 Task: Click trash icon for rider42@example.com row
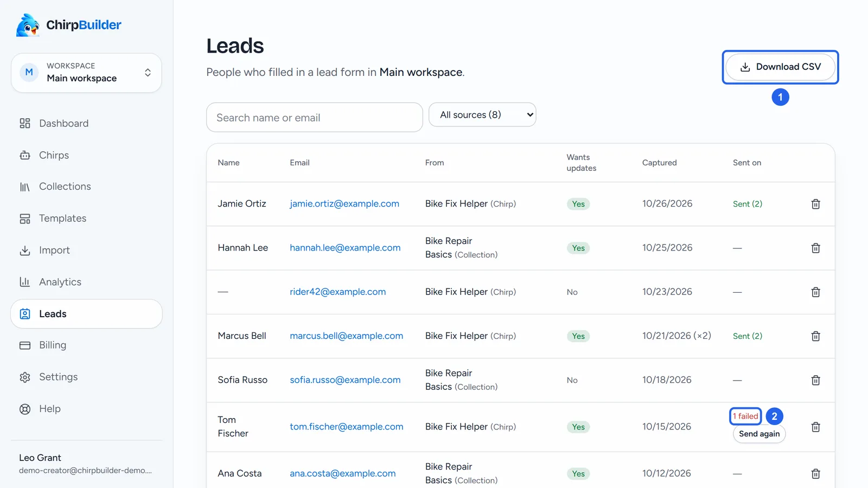tap(815, 292)
